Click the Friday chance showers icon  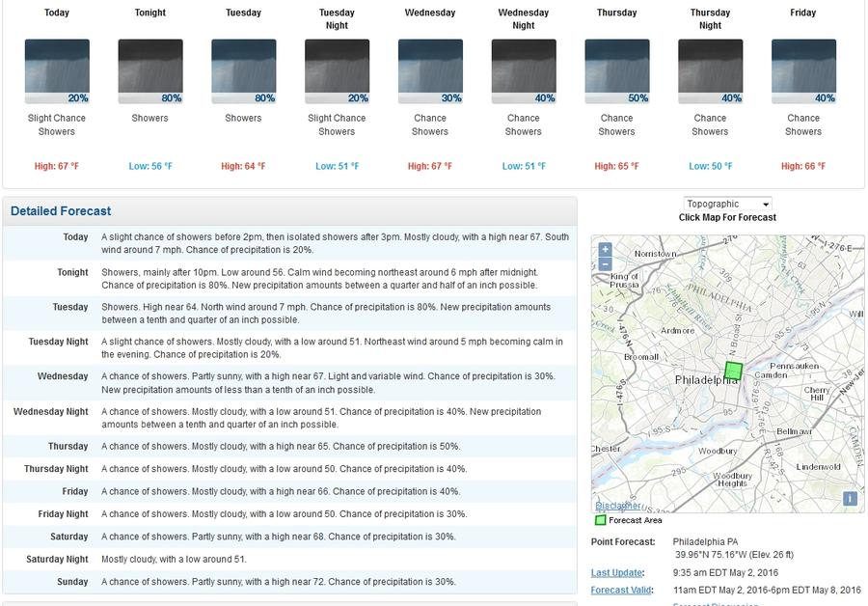pyautogui.click(x=803, y=71)
